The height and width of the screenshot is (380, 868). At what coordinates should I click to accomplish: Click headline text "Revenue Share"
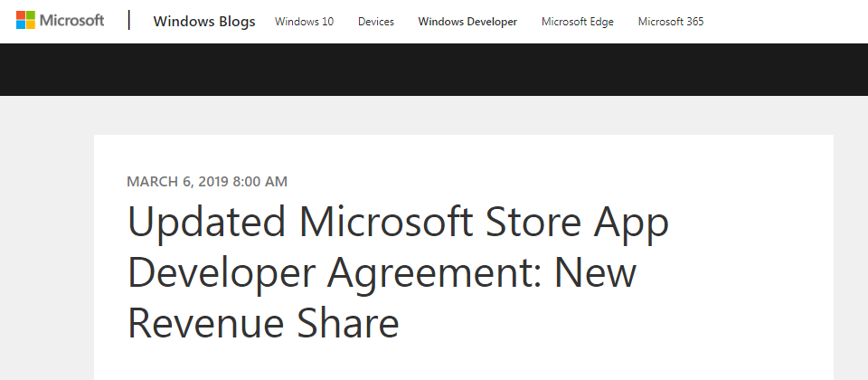click(x=263, y=323)
